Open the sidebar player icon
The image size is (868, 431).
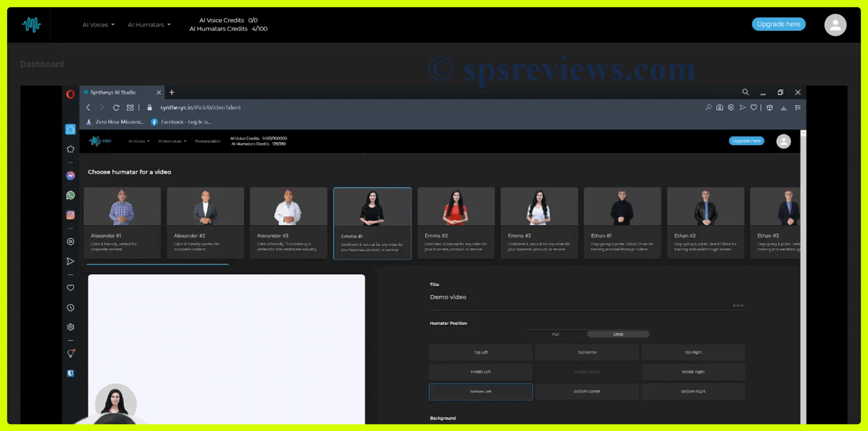71,242
